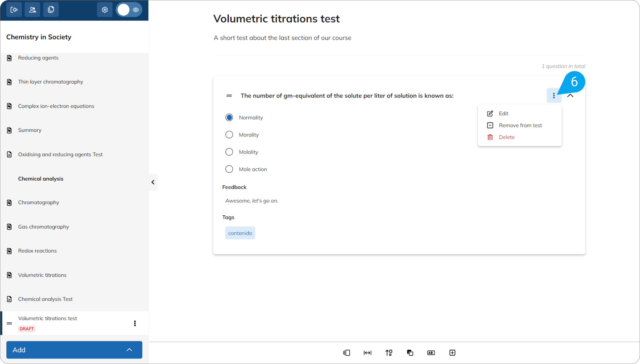Open the settings gear icon
This screenshot has height=364, width=640.
tap(105, 10)
